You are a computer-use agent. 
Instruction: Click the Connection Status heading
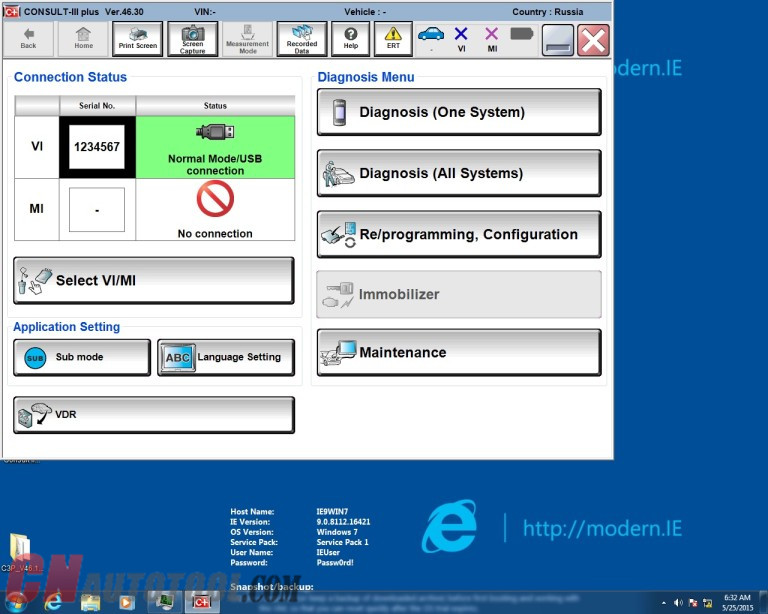[x=71, y=77]
